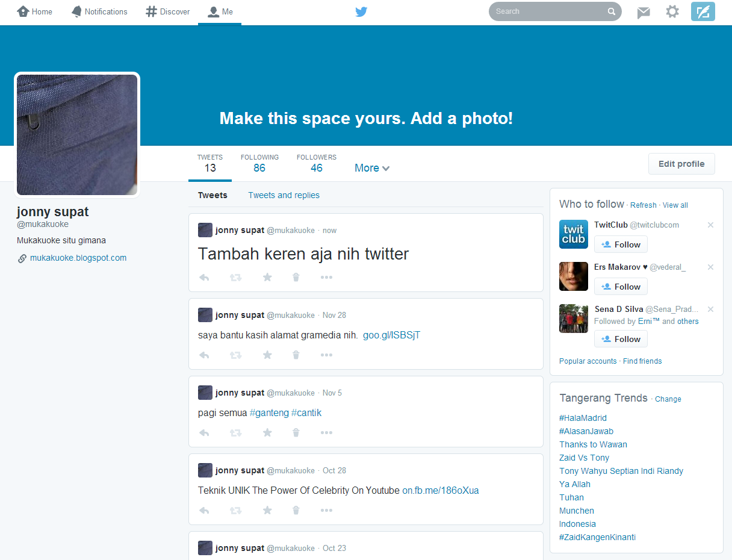The width and height of the screenshot is (732, 560).
Task: View the Followers tab
Action: tap(316, 163)
